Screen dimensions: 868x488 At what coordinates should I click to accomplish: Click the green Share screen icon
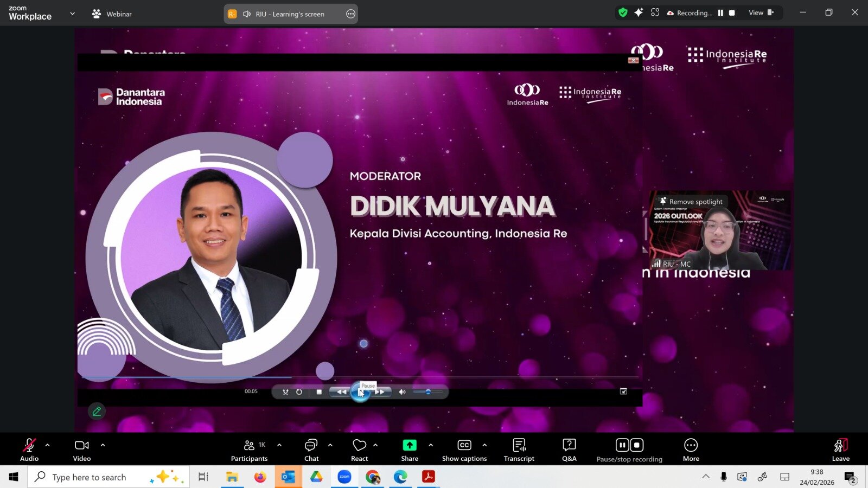(410, 445)
